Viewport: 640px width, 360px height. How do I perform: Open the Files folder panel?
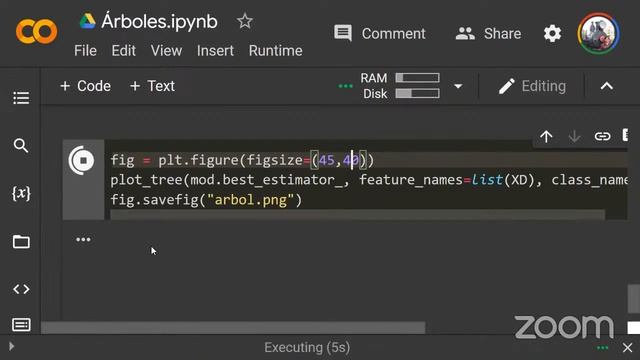21,242
